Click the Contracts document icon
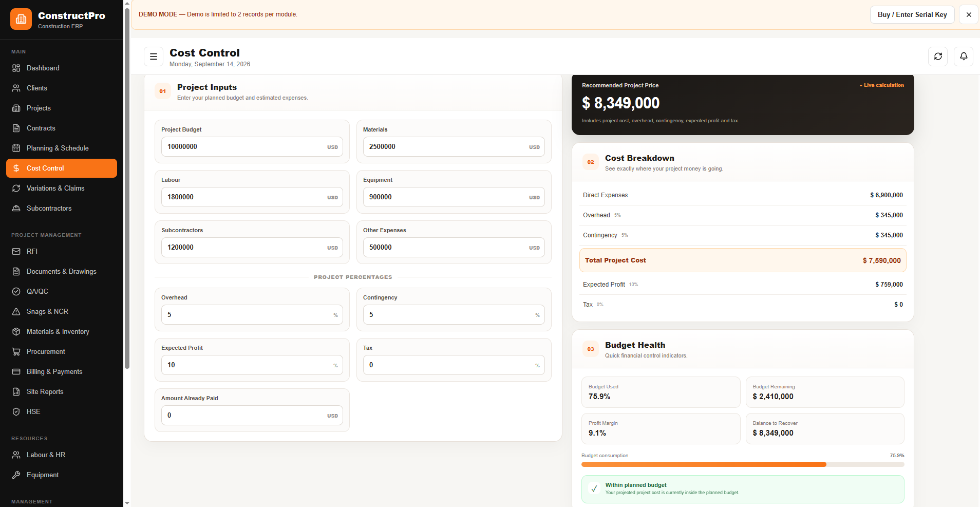 point(16,128)
